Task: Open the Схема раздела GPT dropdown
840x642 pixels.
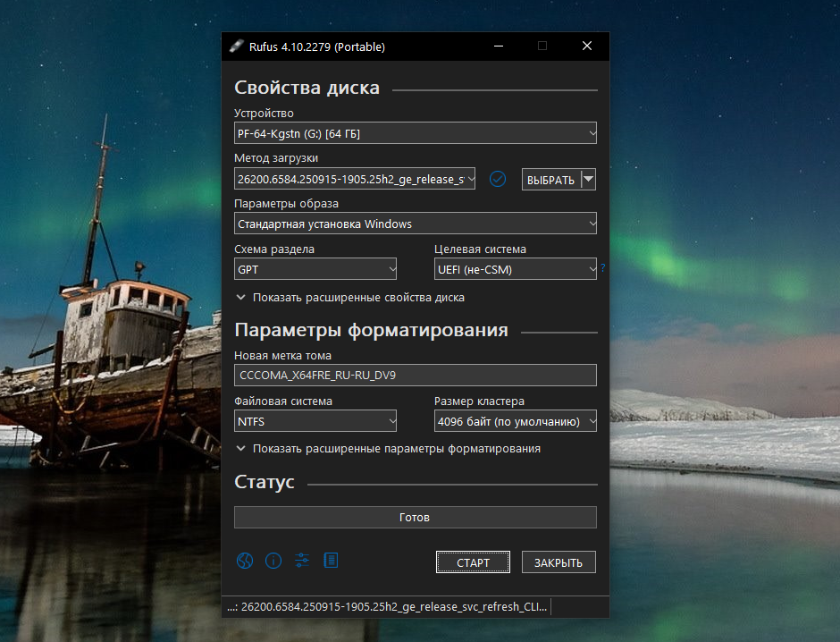Action: tap(315, 269)
